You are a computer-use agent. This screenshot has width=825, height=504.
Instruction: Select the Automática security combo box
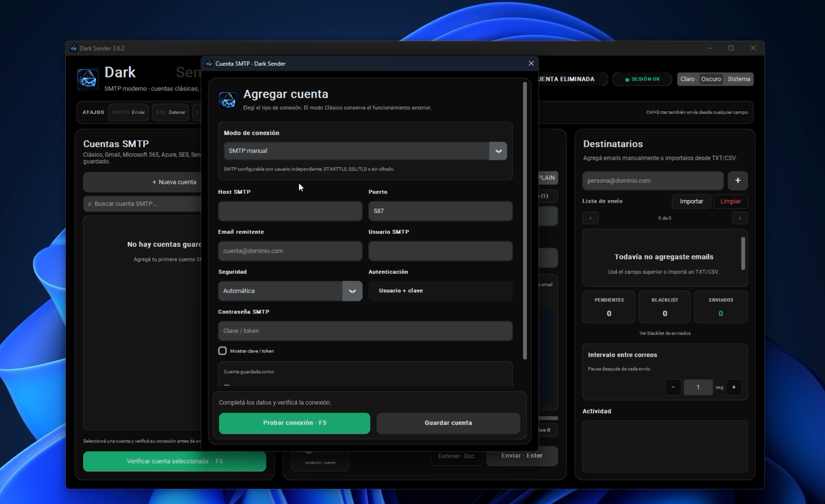[x=290, y=291]
